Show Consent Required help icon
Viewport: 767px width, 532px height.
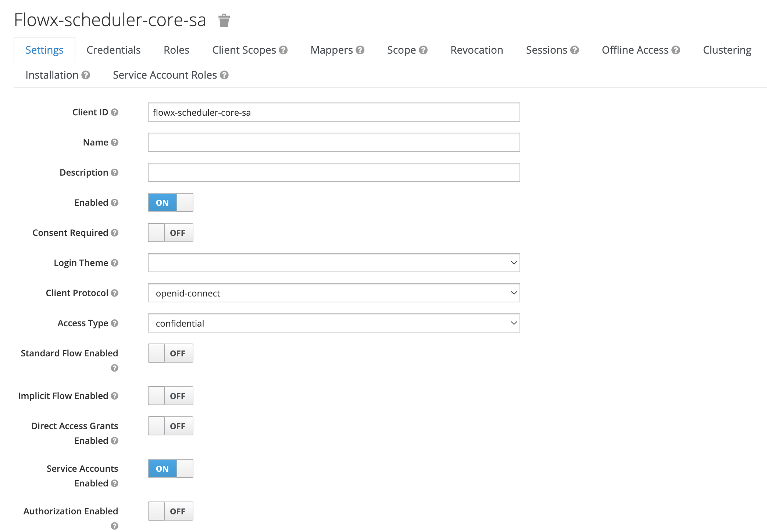click(114, 233)
